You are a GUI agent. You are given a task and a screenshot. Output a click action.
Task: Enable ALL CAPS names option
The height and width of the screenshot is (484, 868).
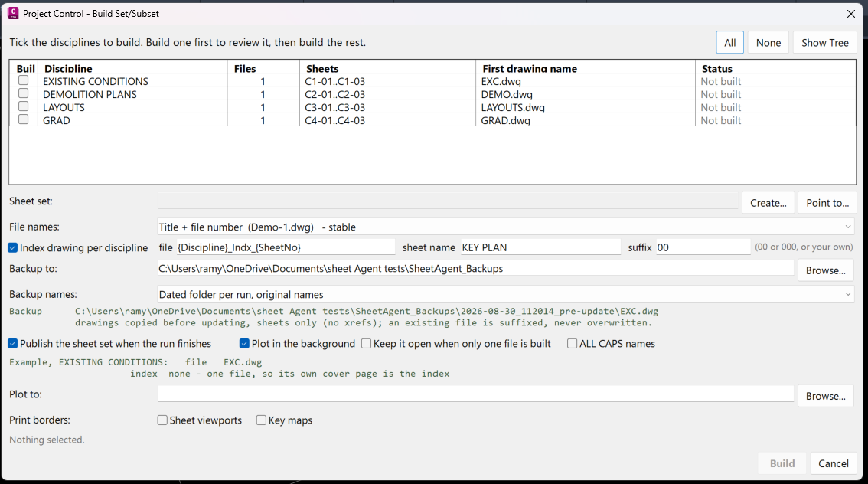pos(572,343)
